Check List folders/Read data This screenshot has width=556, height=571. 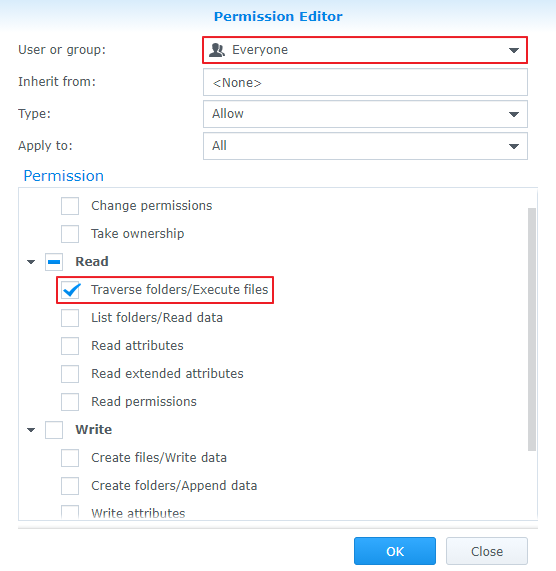70,318
